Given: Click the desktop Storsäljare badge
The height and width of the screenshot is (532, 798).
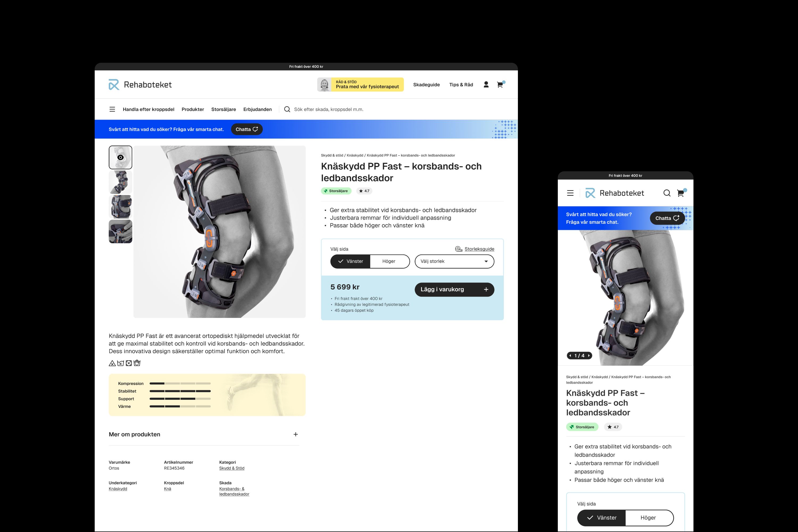Looking at the screenshot, I should click(x=336, y=191).
